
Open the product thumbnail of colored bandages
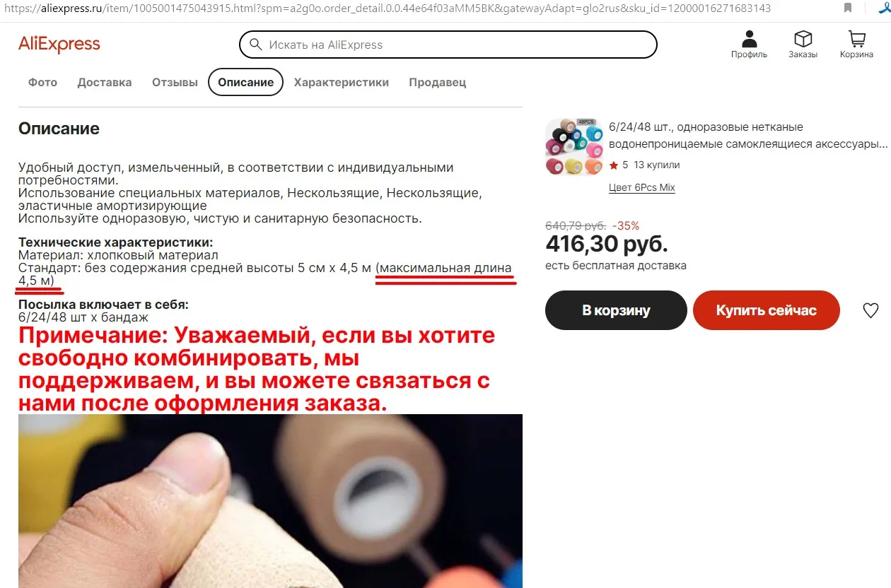click(574, 146)
